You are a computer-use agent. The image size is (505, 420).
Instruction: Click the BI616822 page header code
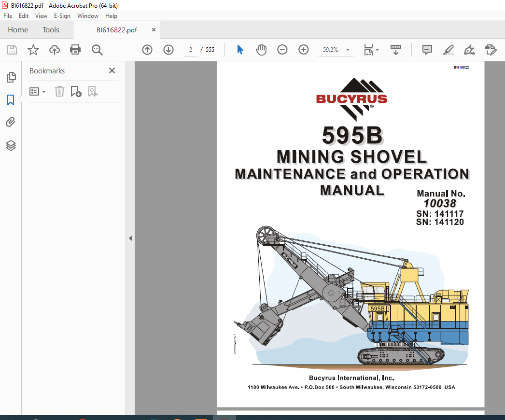pos(461,67)
